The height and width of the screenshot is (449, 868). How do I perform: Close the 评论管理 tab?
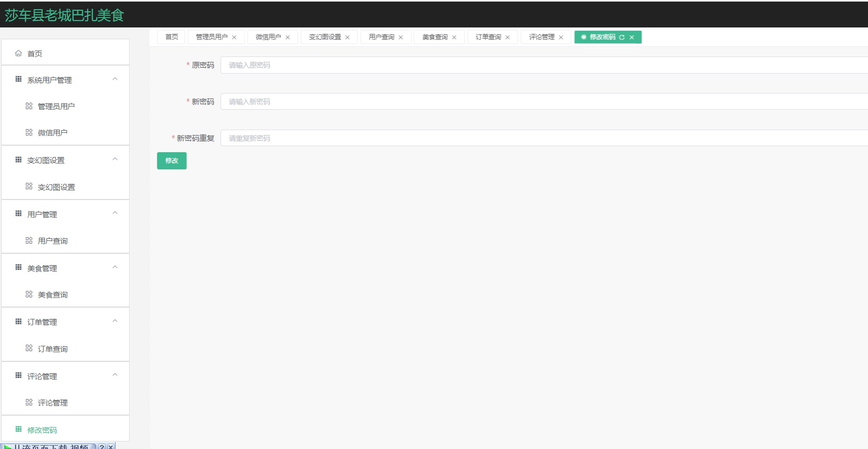tap(561, 37)
